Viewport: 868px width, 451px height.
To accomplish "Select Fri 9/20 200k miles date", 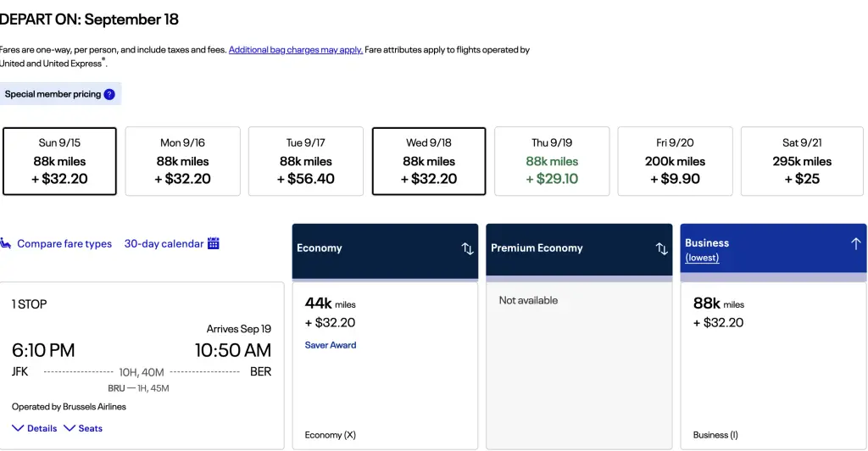I will point(675,161).
